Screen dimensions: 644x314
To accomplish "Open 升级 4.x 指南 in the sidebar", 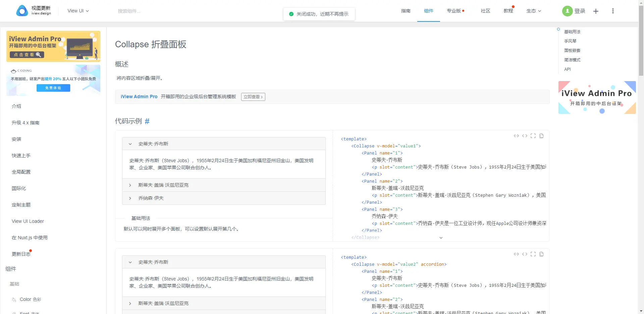I will click(x=25, y=123).
